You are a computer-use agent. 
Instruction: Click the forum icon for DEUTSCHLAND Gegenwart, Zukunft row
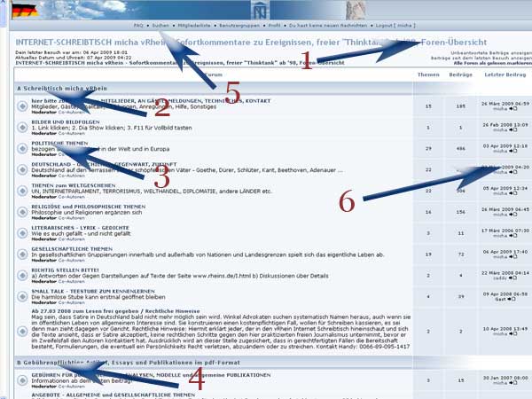coord(22,169)
